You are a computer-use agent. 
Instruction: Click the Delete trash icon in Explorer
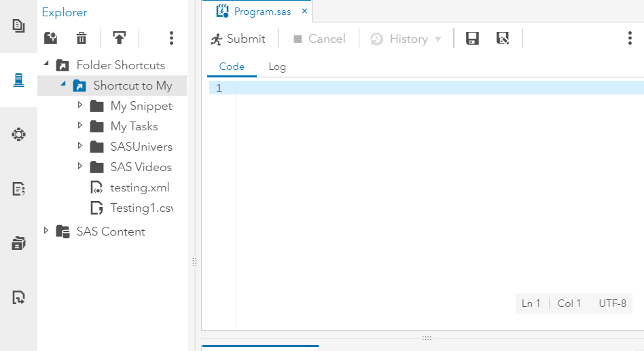point(82,38)
